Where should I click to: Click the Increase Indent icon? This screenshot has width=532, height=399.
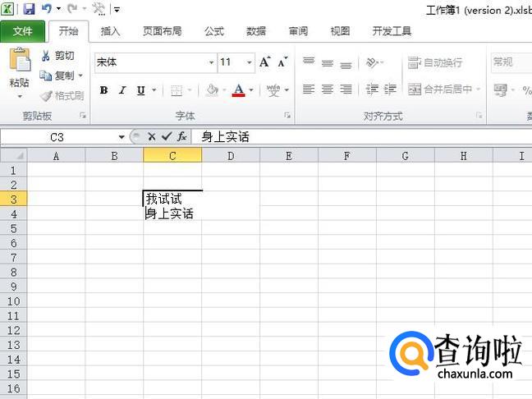(x=390, y=89)
